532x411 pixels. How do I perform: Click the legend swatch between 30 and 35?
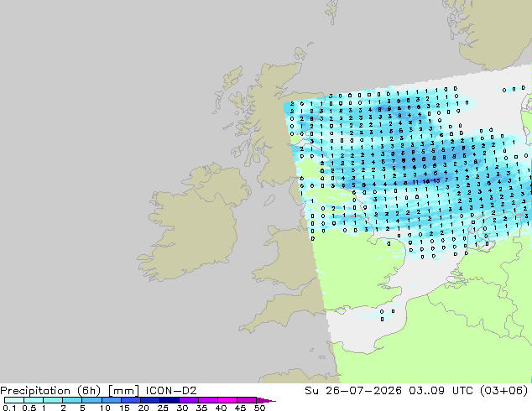(x=188, y=400)
